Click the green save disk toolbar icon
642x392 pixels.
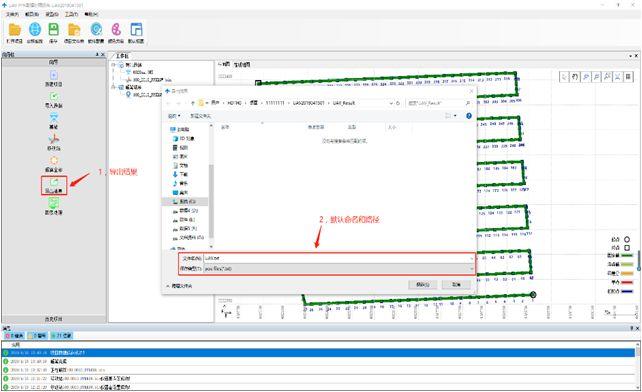54,29
